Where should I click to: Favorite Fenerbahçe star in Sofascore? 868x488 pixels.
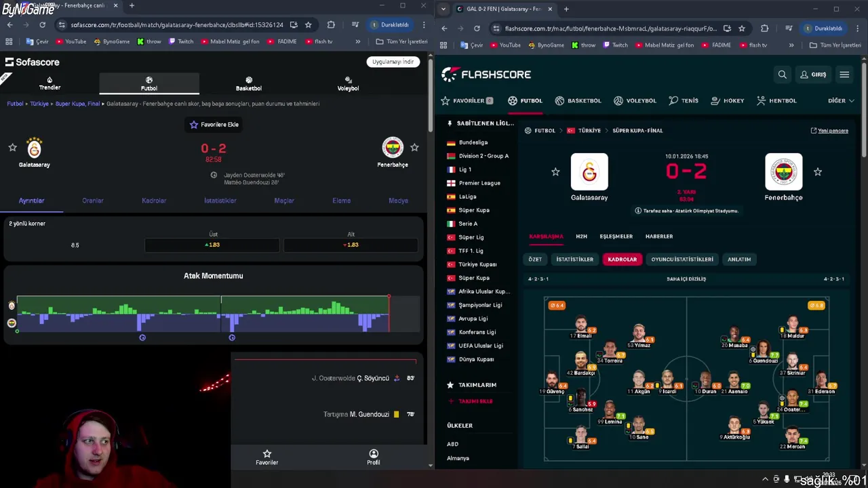414,147
